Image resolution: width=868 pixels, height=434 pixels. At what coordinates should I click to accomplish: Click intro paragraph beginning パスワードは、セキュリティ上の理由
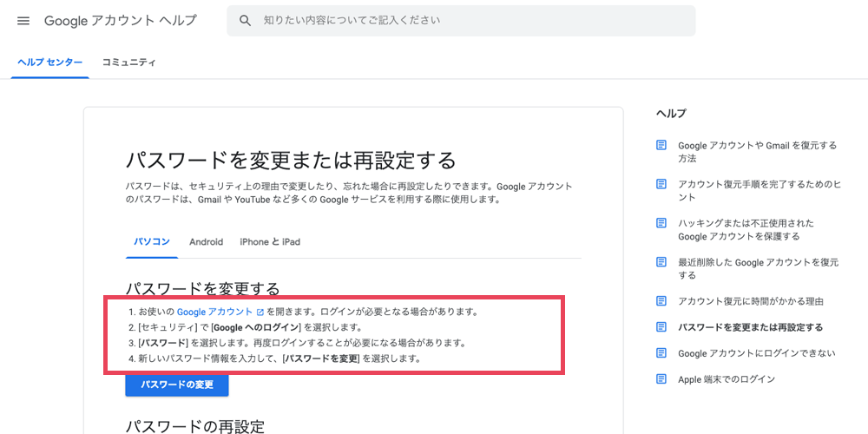tap(349, 193)
